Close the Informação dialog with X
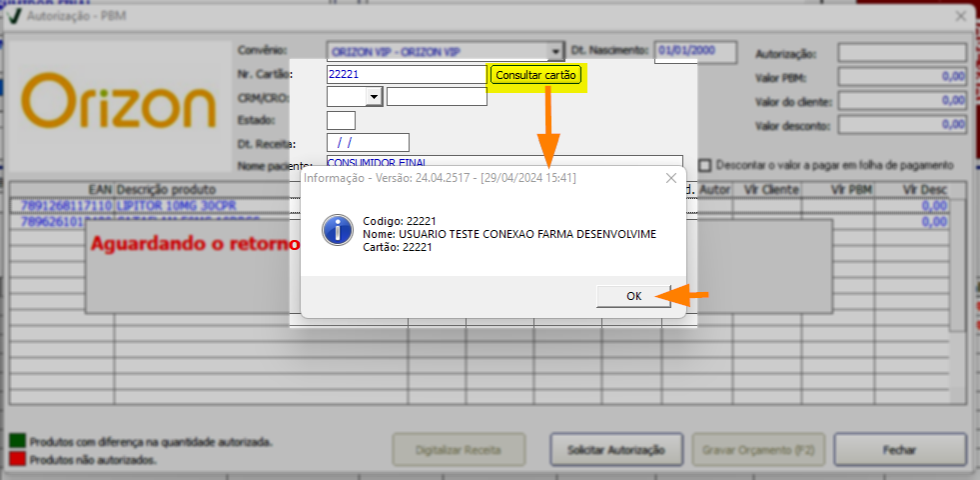The image size is (980, 480). pos(671,178)
